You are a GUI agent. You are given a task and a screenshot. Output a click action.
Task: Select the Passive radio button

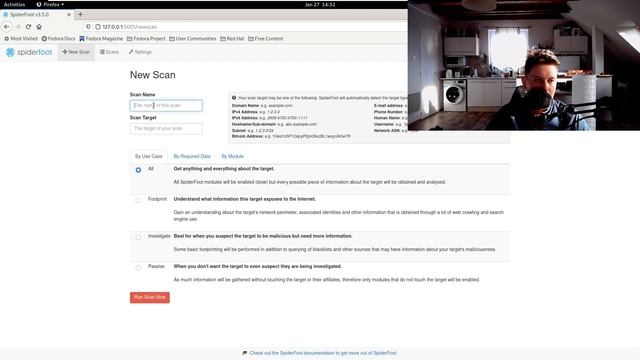point(138,267)
